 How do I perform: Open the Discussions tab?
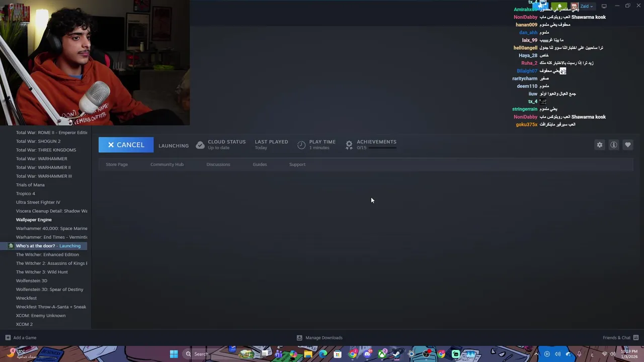pyautogui.click(x=218, y=164)
